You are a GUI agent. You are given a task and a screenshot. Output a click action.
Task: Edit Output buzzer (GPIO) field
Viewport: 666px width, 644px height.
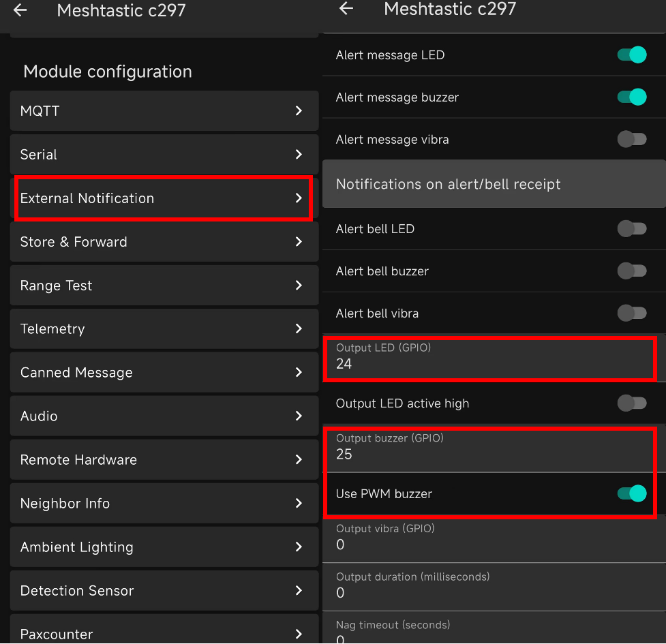click(494, 448)
